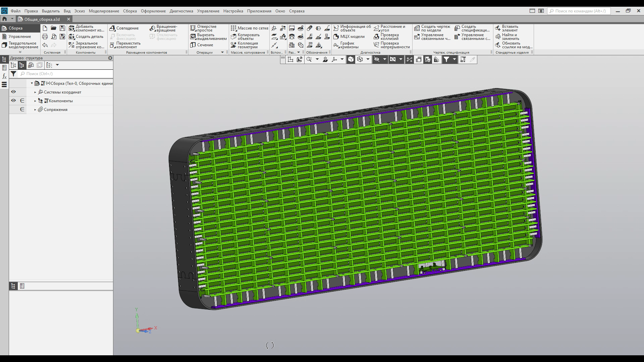Click the Управление toolset button
Image resolution: width=644 pixels, height=362 pixels.
pyautogui.click(x=19, y=37)
